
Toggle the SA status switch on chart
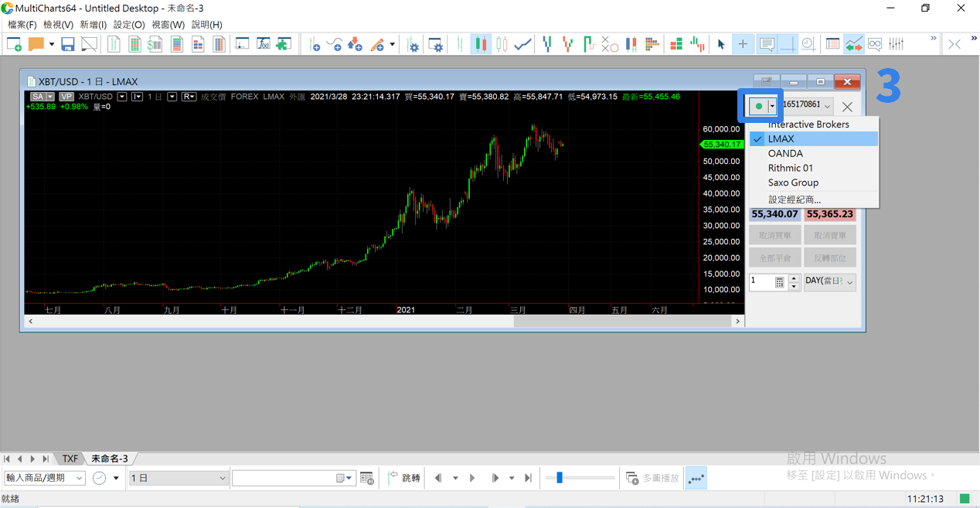(x=42, y=97)
